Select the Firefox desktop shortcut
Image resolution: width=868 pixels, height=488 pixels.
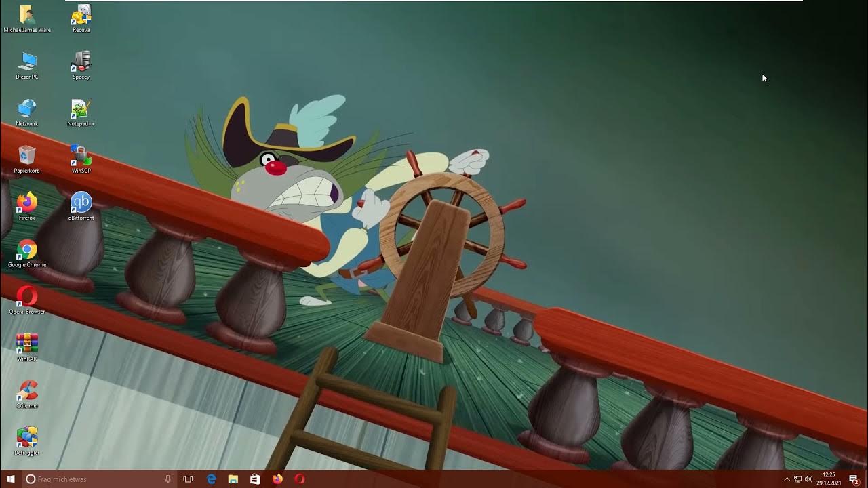[27, 206]
